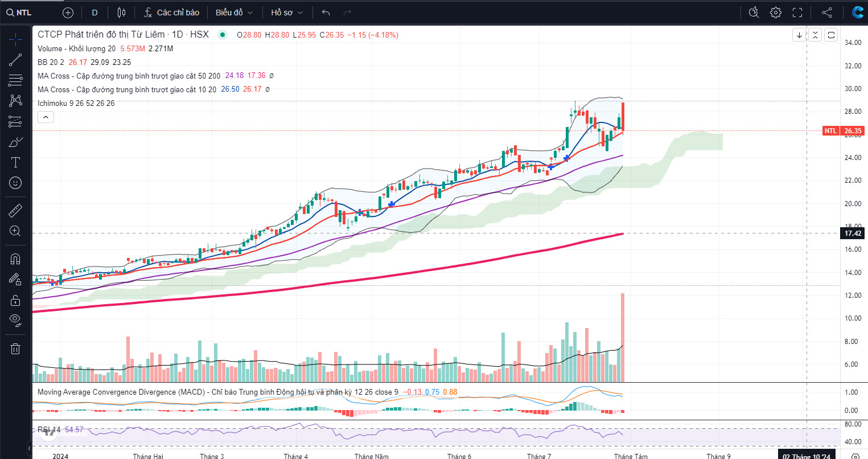Select the Volume - Khối lượng 20 legend

76,48
